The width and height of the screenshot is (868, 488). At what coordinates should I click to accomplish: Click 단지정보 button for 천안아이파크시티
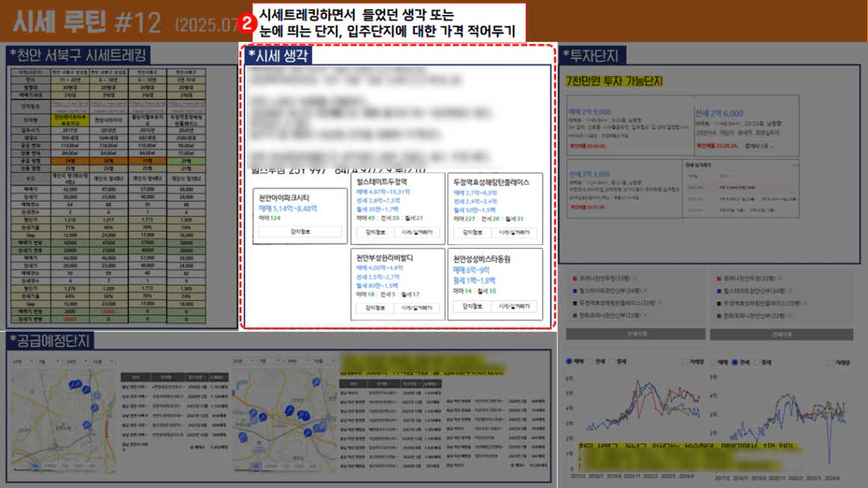pyautogui.click(x=299, y=232)
